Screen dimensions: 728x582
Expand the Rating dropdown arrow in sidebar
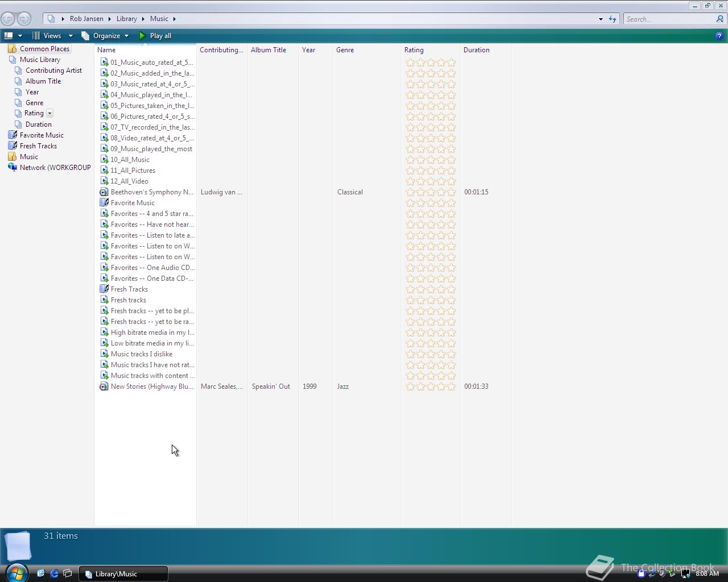[50, 113]
